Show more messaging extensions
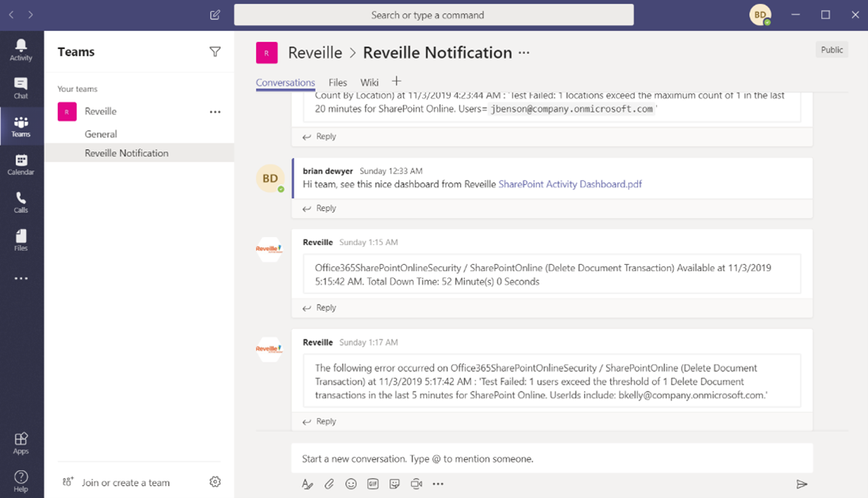The width and height of the screenshot is (868, 498). 438,485
